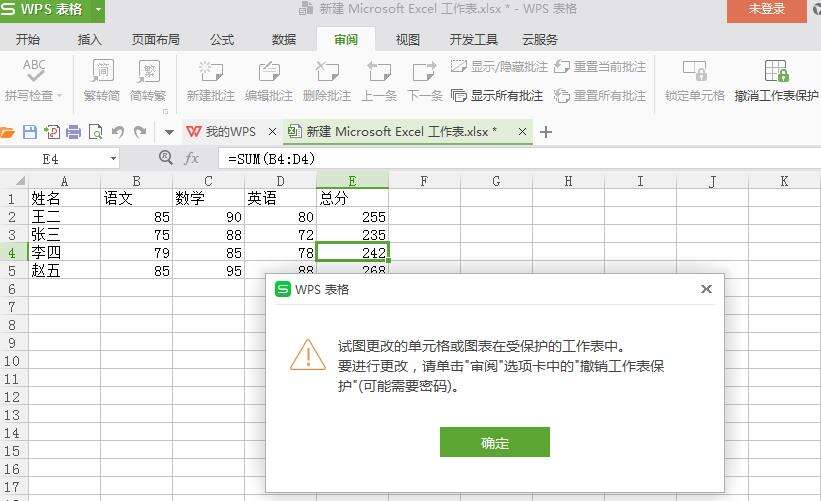Click cell containing 总分
This screenshot has width=821, height=501.
click(352, 198)
